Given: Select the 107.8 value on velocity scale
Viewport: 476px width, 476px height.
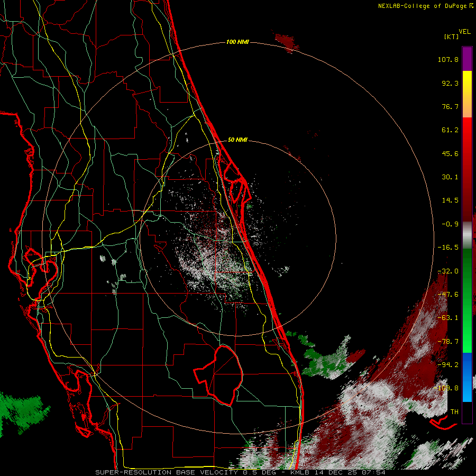Looking at the screenshot, I should tap(448, 59).
